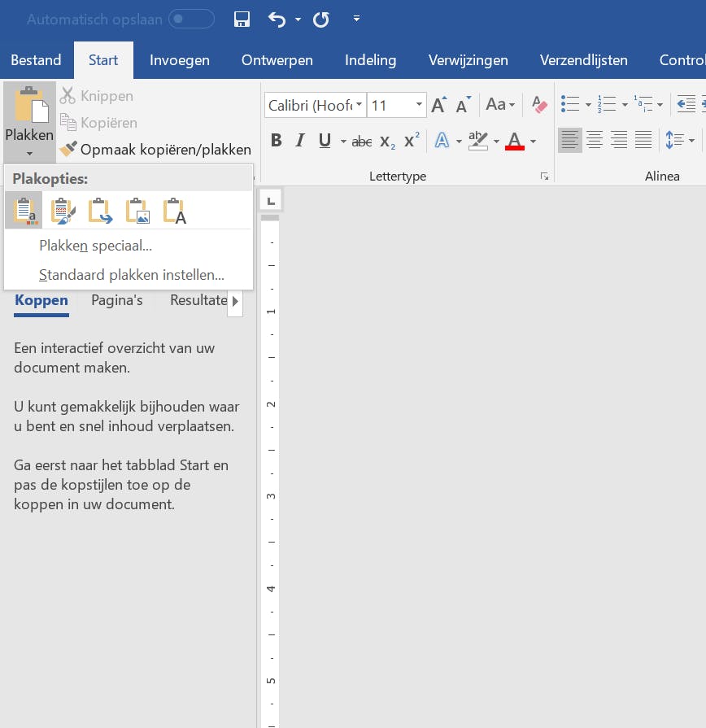Click the tab stop selector at ruler corner
The height and width of the screenshot is (728, 706).
pyautogui.click(x=270, y=199)
